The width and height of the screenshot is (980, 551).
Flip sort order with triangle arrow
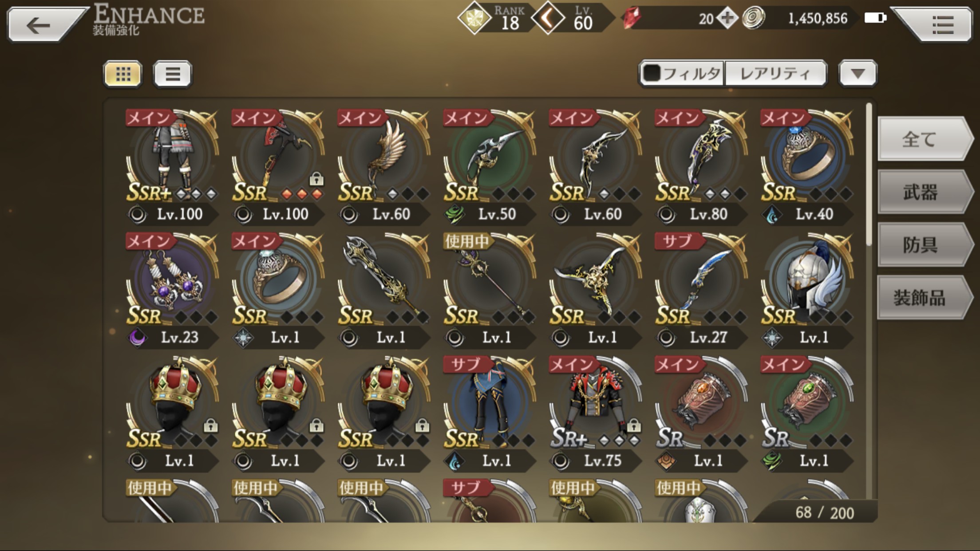point(857,73)
